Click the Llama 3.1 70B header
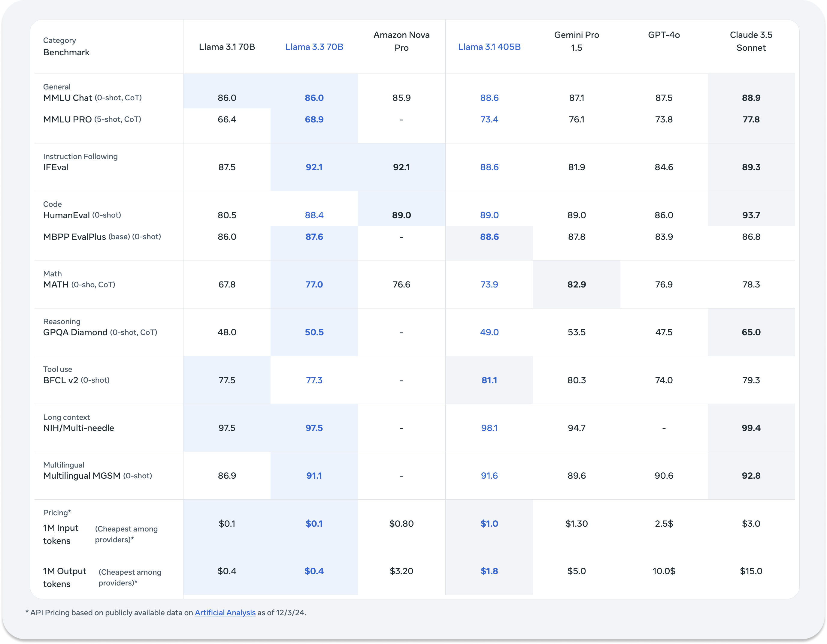 tap(227, 47)
